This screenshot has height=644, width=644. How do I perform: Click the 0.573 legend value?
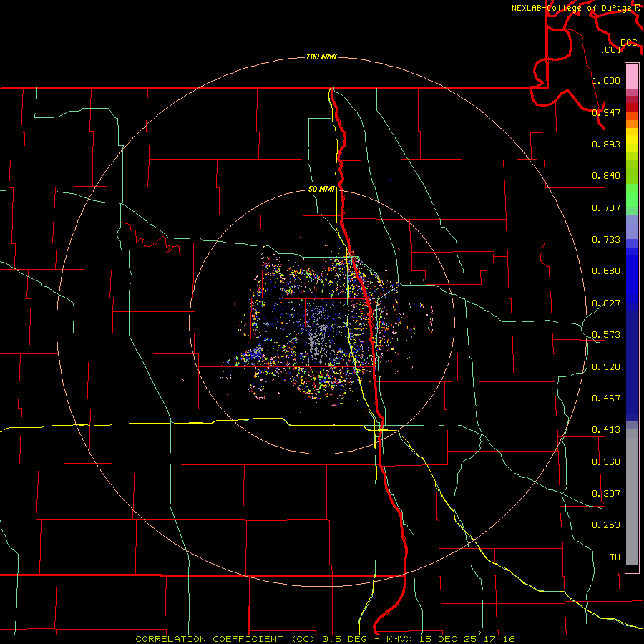[606, 335]
